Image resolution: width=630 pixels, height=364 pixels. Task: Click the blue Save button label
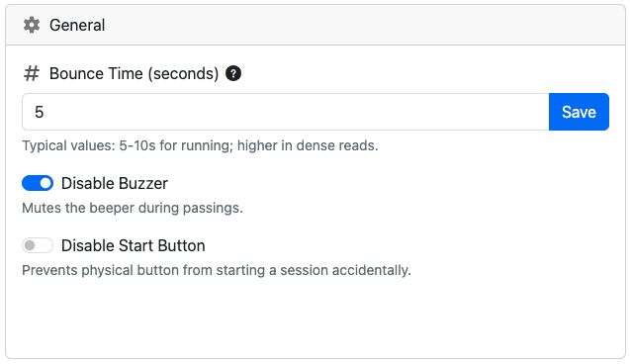click(579, 112)
